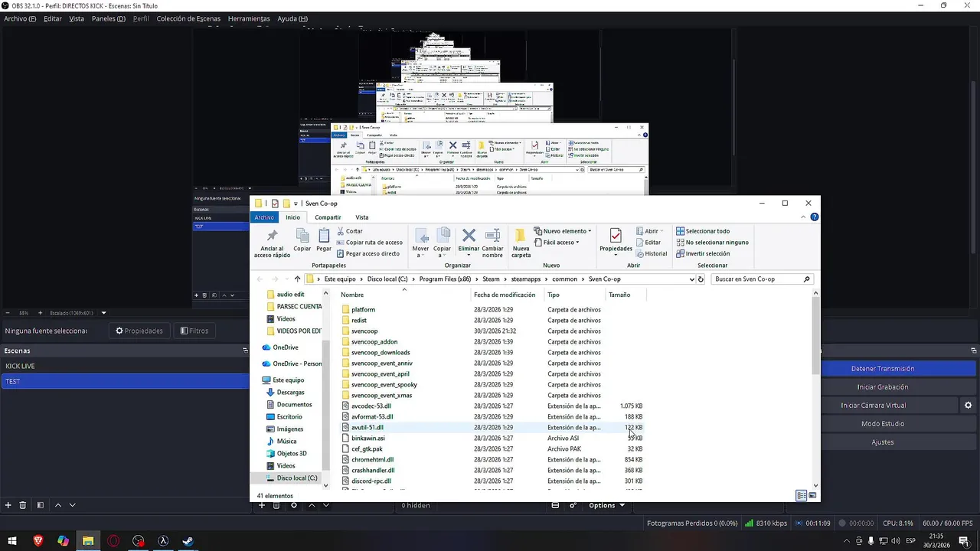Viewport: 980px width, 551px height.
Task: Click Ajustes button in OBS controls
Action: (883, 442)
